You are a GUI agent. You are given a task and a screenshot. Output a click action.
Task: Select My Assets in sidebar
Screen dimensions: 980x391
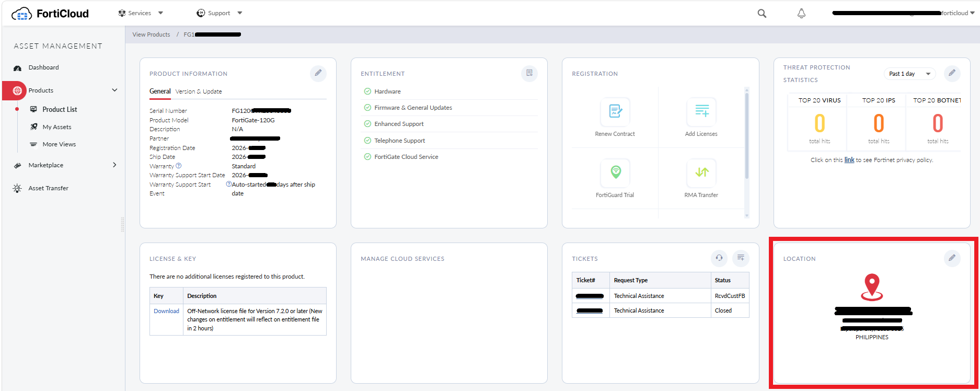tap(57, 127)
